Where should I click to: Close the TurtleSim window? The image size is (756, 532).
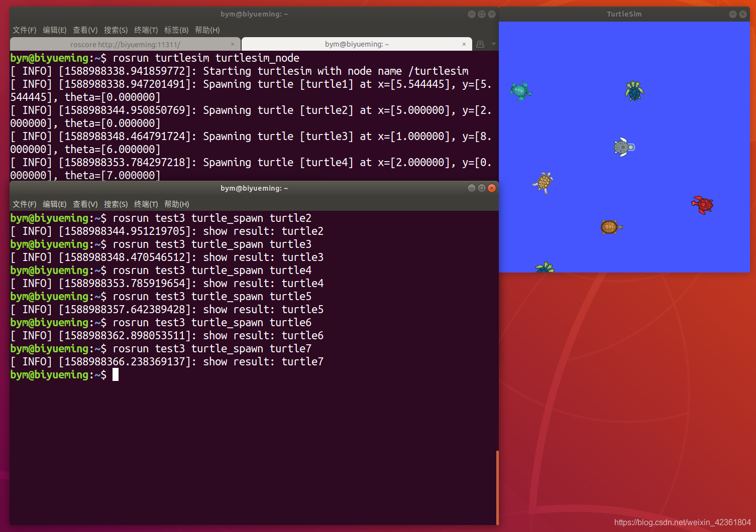click(x=743, y=14)
